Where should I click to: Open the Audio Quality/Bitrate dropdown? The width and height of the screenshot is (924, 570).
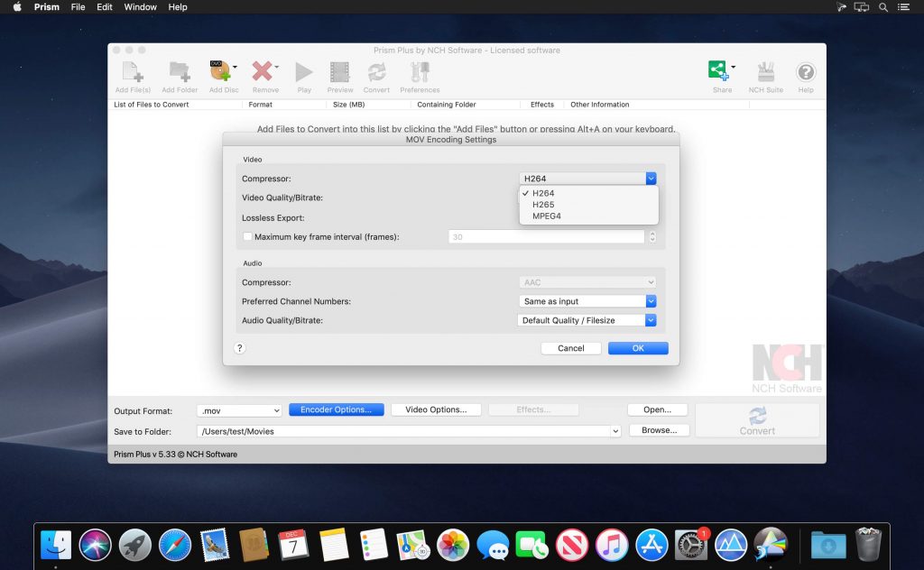click(x=587, y=320)
